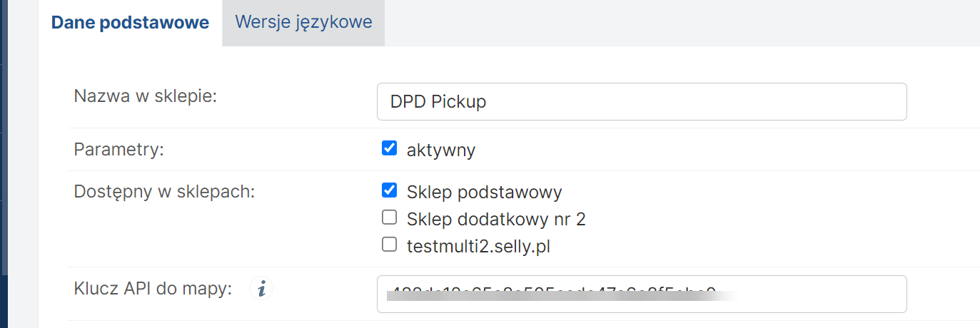Image resolution: width=980 pixels, height=328 pixels.
Task: Switch to the Wersje językowe tab
Action: 303,22
